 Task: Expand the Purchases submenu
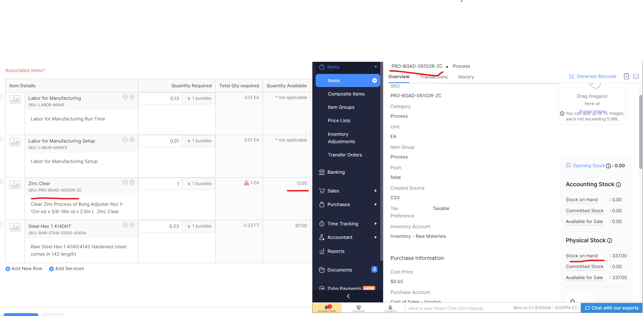click(x=375, y=204)
